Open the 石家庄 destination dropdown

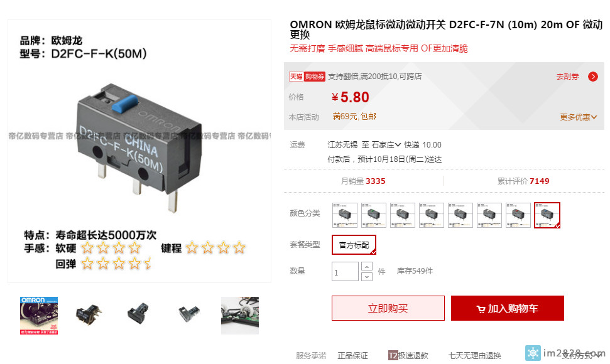(386, 145)
